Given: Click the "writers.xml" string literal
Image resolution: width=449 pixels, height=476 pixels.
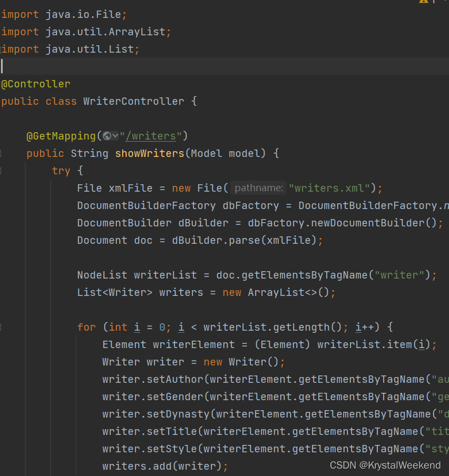Looking at the screenshot, I should [329, 188].
